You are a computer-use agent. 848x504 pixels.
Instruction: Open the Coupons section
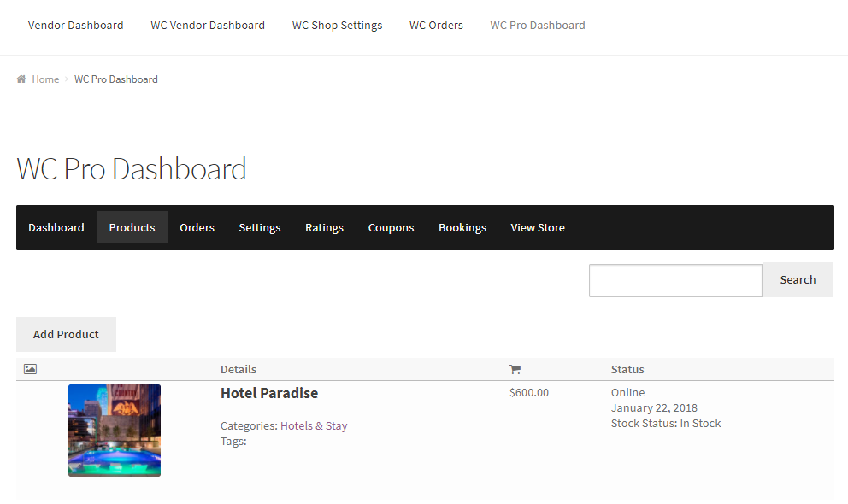(x=391, y=227)
